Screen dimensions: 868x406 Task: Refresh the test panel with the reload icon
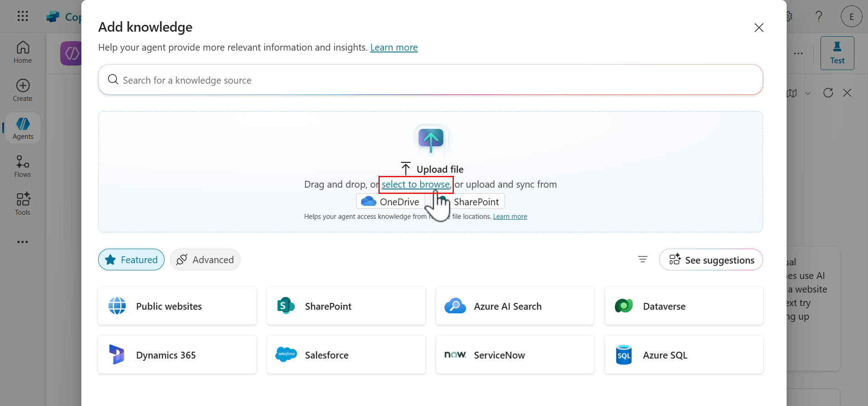[828, 93]
